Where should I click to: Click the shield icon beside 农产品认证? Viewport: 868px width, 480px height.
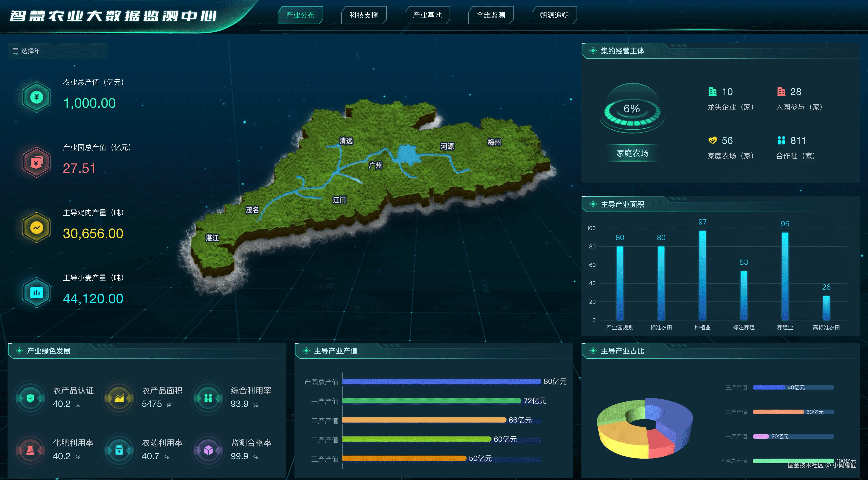coord(30,398)
